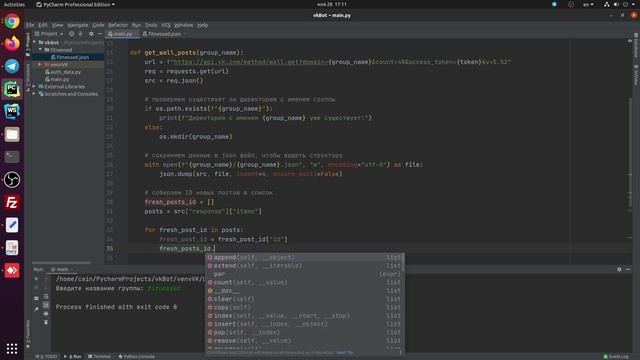Open keyboard layout en dropdown

click(x=588, y=4)
